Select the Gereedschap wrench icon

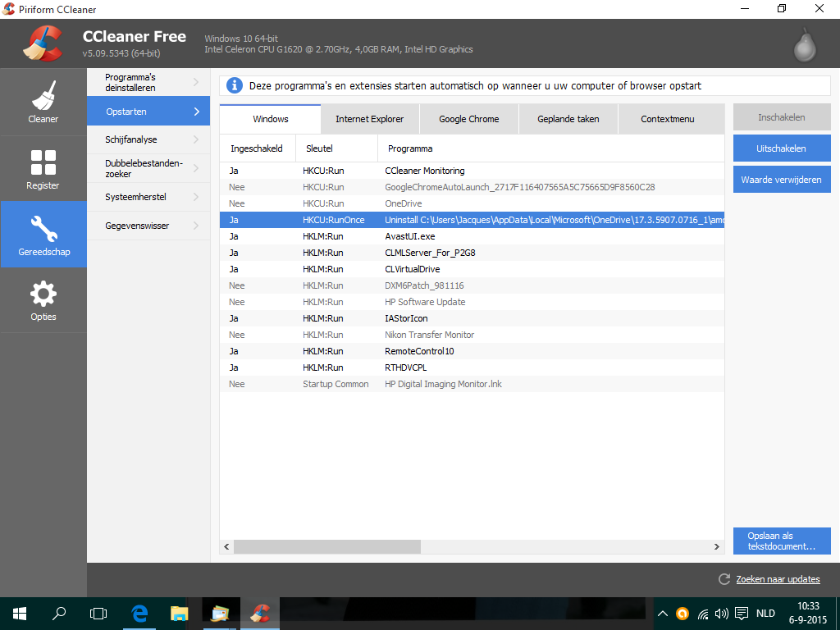point(43,234)
